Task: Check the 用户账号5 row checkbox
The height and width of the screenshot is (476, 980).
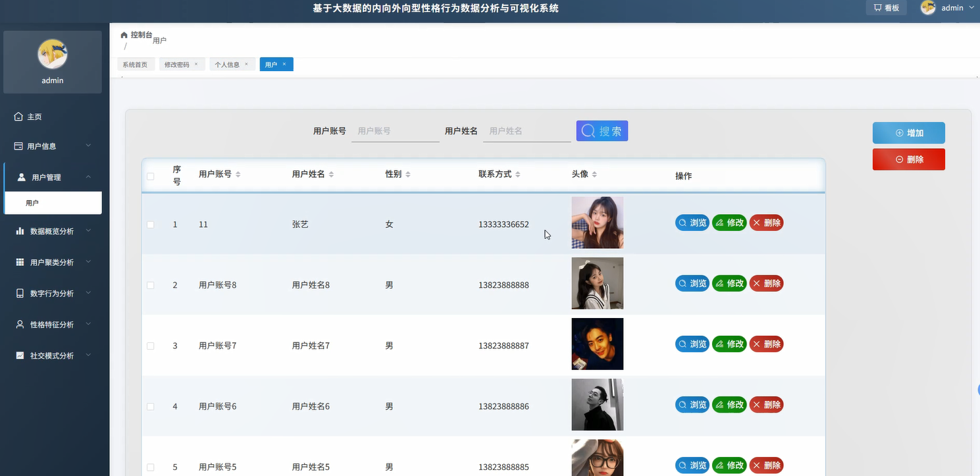Action: pos(151,467)
